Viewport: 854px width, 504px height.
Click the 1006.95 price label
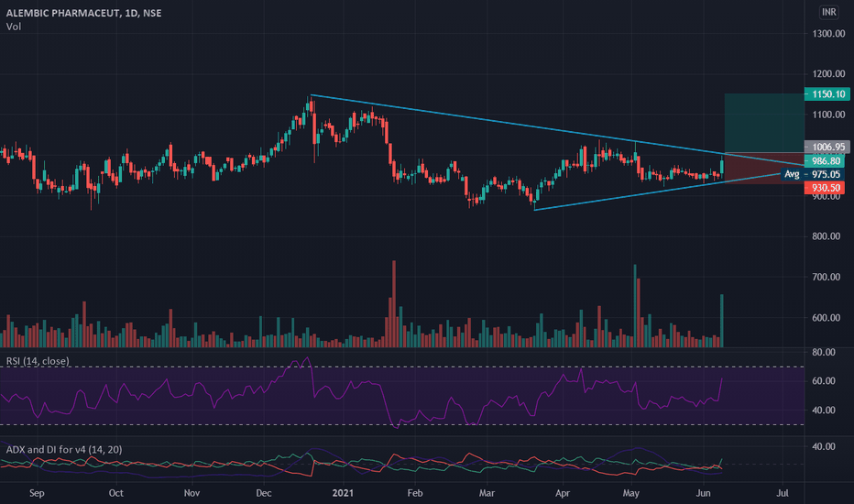[x=827, y=147]
